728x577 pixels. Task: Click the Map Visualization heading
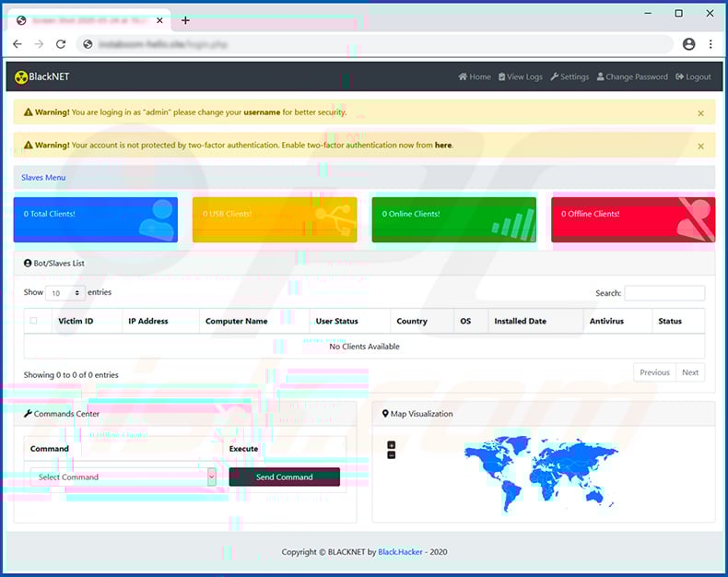[x=417, y=414]
